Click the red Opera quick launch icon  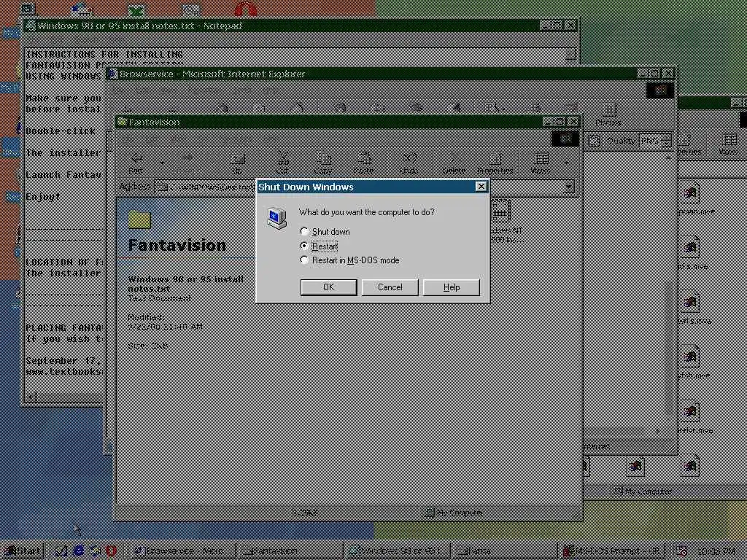[111, 551]
